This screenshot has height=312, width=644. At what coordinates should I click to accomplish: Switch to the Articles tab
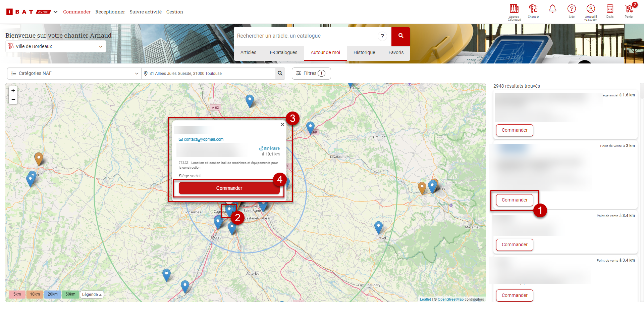pos(248,52)
